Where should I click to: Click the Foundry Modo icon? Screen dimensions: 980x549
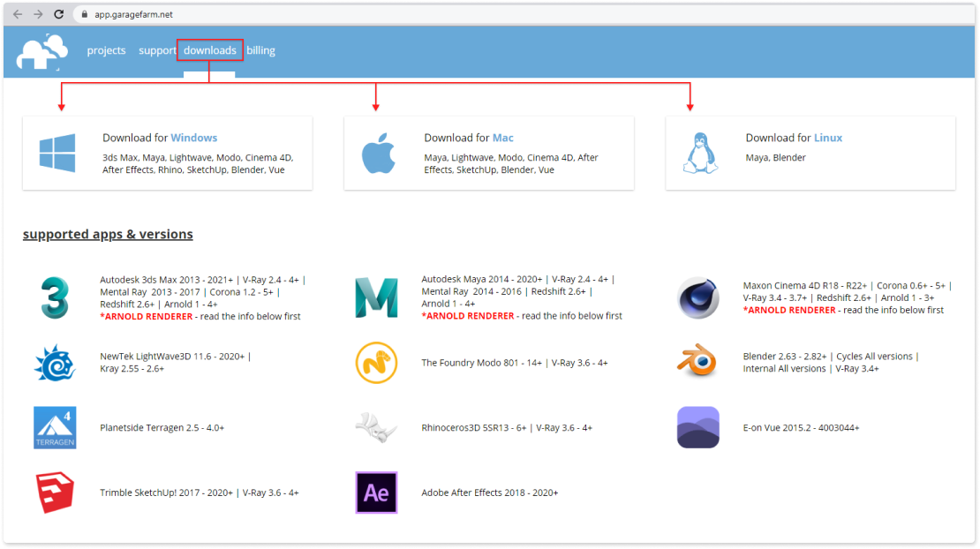click(x=376, y=363)
